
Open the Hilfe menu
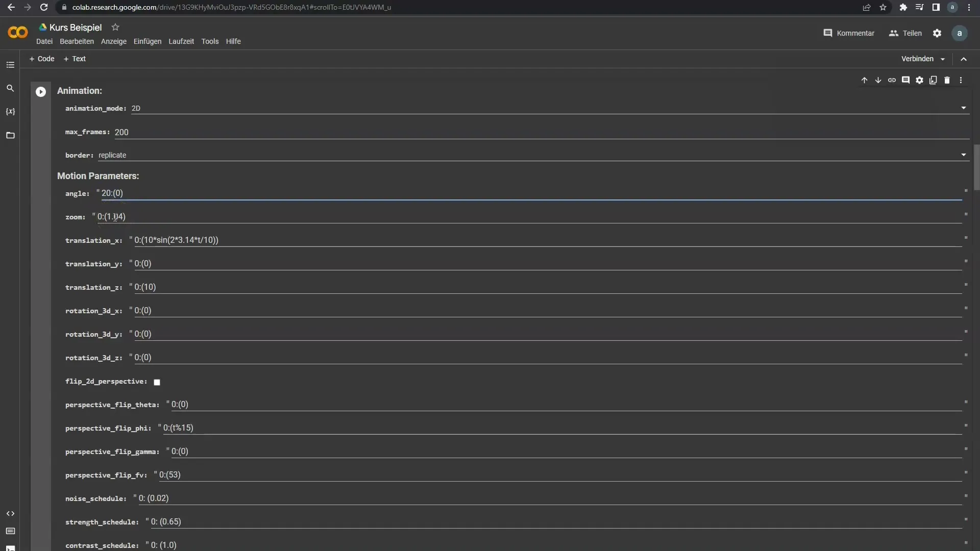pos(233,41)
